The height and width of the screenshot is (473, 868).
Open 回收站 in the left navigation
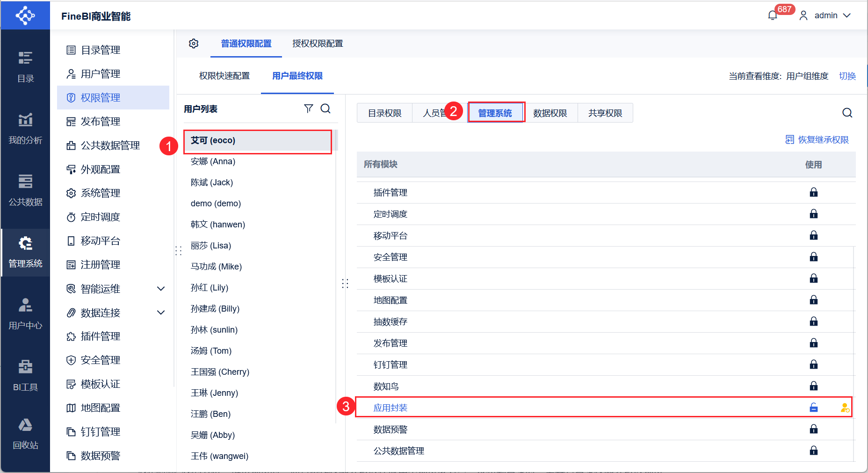(x=25, y=434)
